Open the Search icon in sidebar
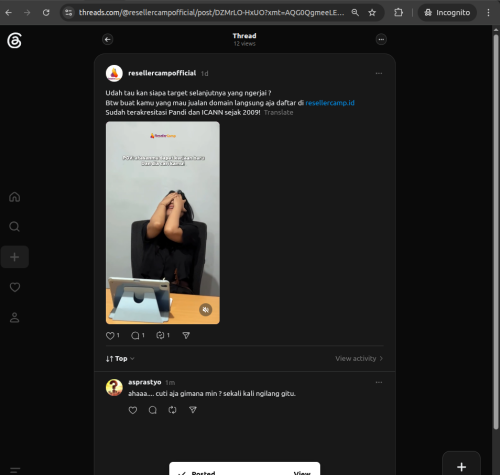 (x=14, y=227)
